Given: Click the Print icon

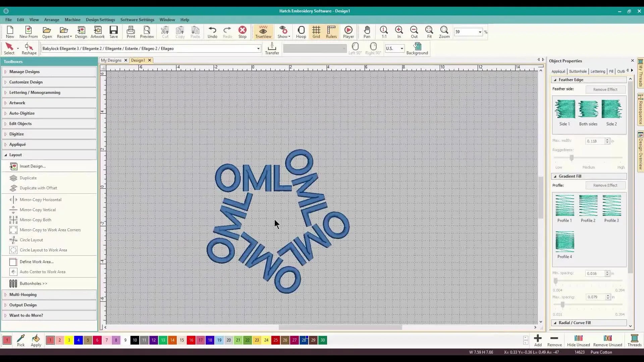Looking at the screenshot, I should coord(131,32).
